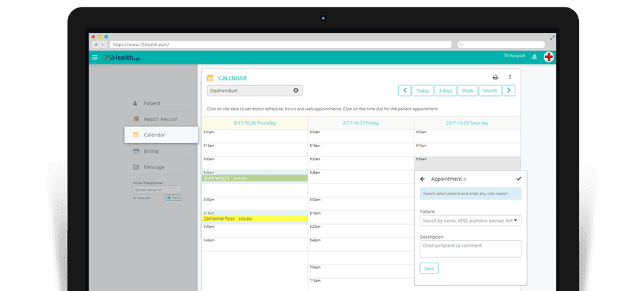This screenshot has height=291, width=644.
Task: Open Patient search dropdown
Action: click(x=470, y=221)
